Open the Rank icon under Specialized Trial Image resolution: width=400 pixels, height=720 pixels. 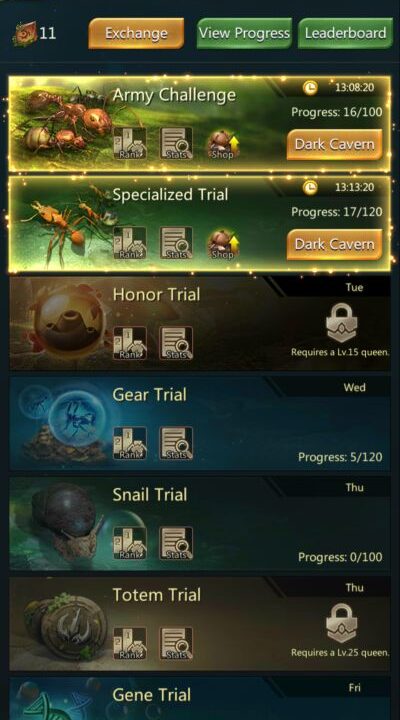click(130, 243)
